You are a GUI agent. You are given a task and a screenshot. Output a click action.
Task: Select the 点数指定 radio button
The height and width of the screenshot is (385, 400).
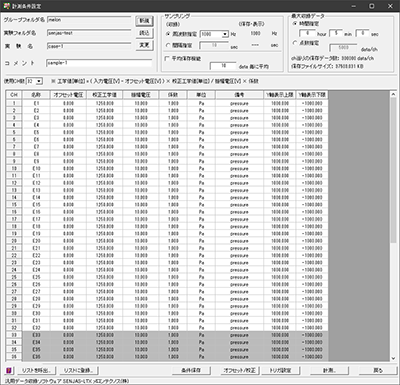pos(295,43)
